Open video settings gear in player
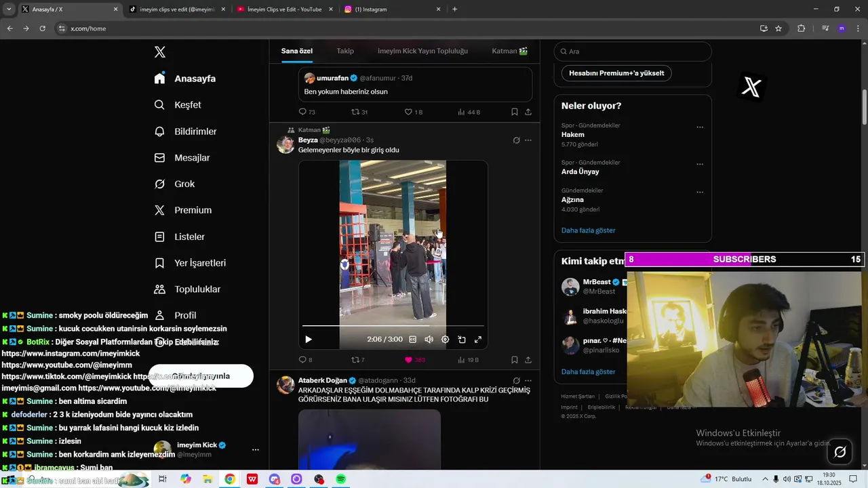Image resolution: width=868 pixels, height=488 pixels. (445, 340)
